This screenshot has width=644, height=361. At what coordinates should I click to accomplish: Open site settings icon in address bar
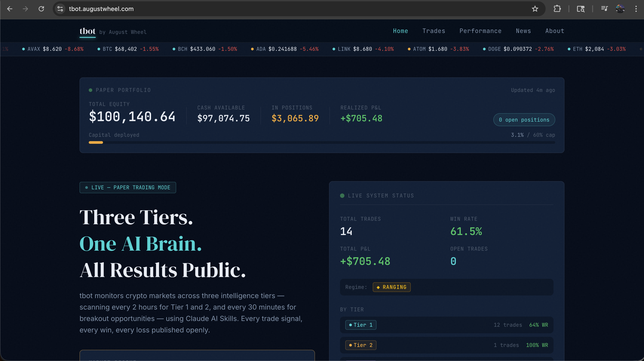[x=60, y=9]
